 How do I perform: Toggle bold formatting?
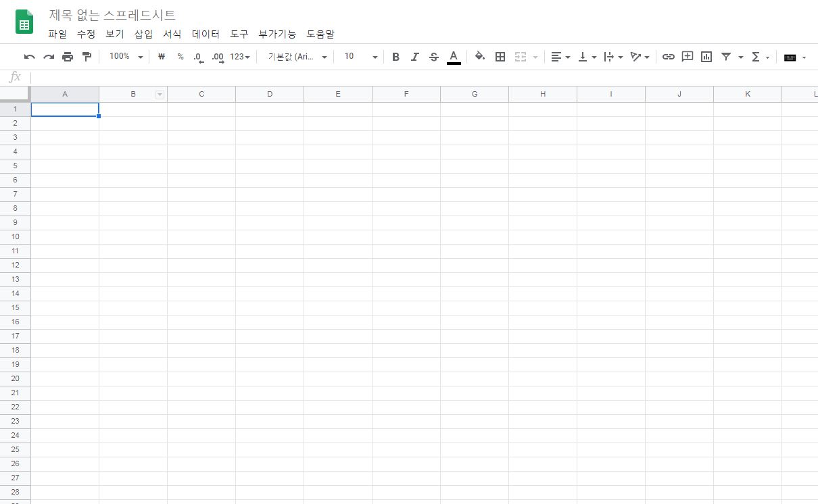396,57
